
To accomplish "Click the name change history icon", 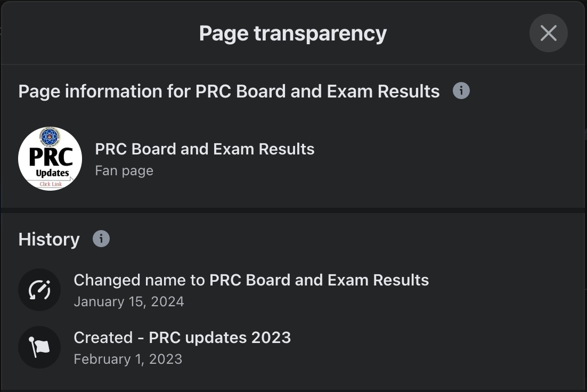I will click(39, 290).
